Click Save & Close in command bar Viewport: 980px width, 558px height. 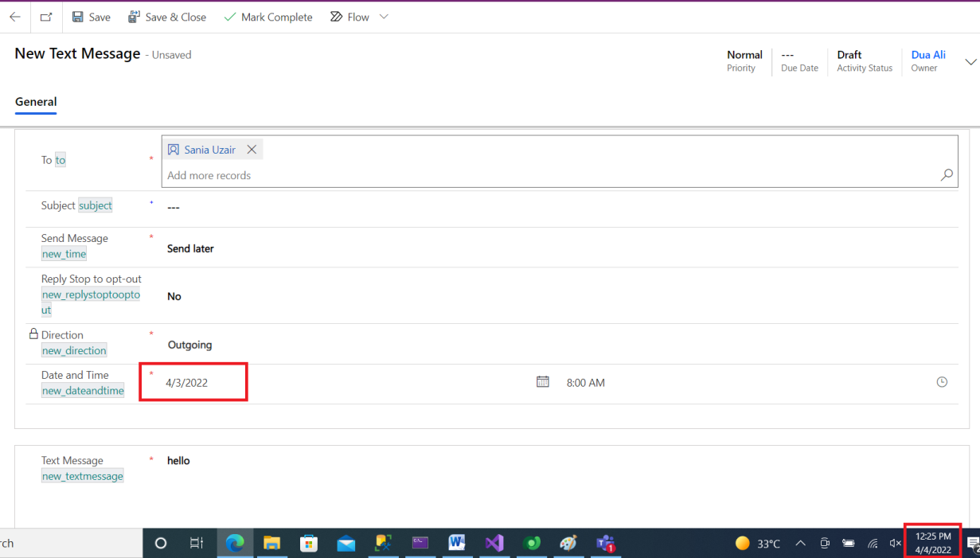167,17
